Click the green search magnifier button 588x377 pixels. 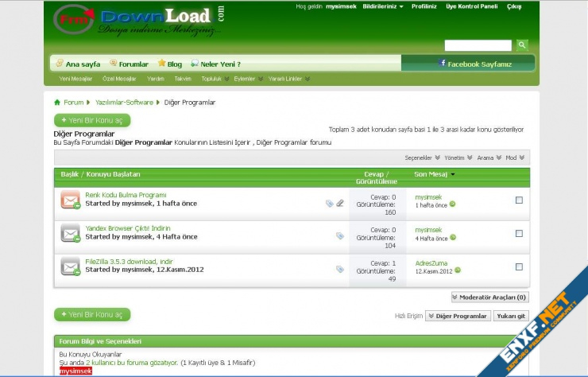(x=522, y=45)
